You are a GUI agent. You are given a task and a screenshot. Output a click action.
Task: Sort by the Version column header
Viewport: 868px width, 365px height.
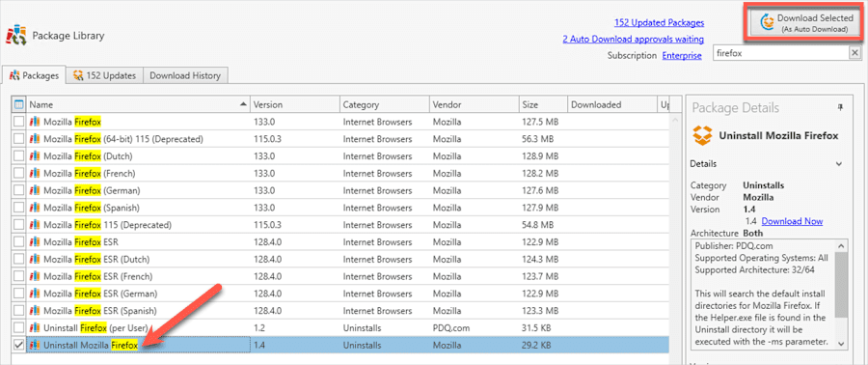tap(294, 104)
